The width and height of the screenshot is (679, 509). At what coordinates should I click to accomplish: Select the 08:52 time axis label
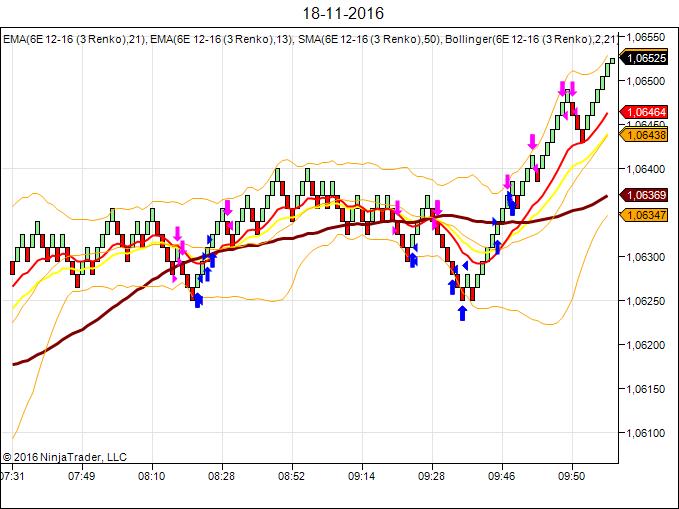[291, 477]
